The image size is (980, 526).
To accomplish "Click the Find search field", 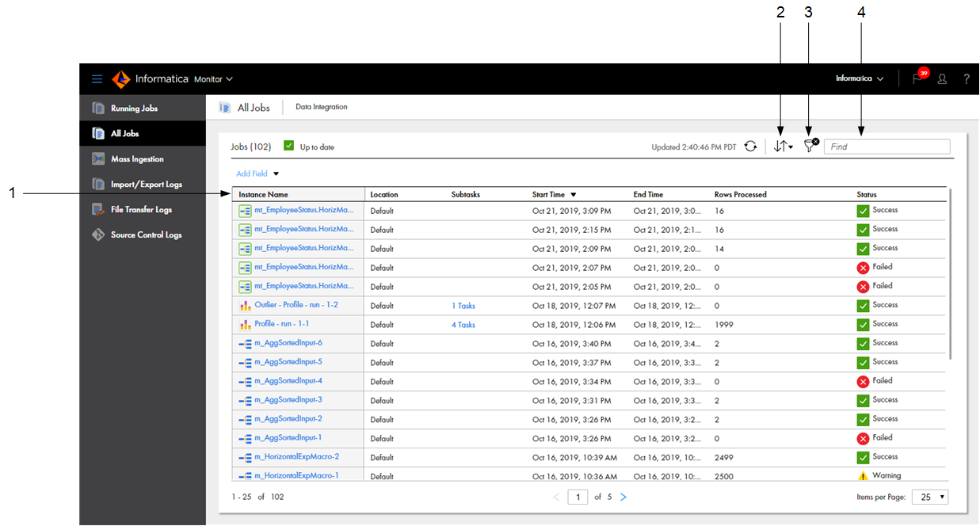I will pos(887,147).
